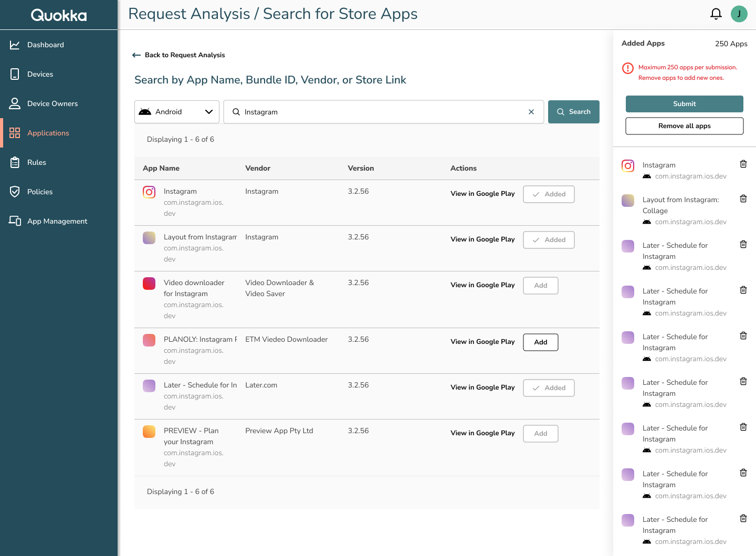Click the Android robot icon in dropdown
This screenshot has height=556, width=756.
tap(145, 112)
